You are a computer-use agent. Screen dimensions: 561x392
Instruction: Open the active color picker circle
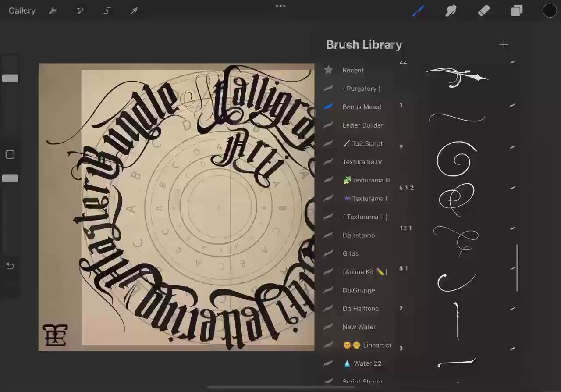pyautogui.click(x=550, y=11)
